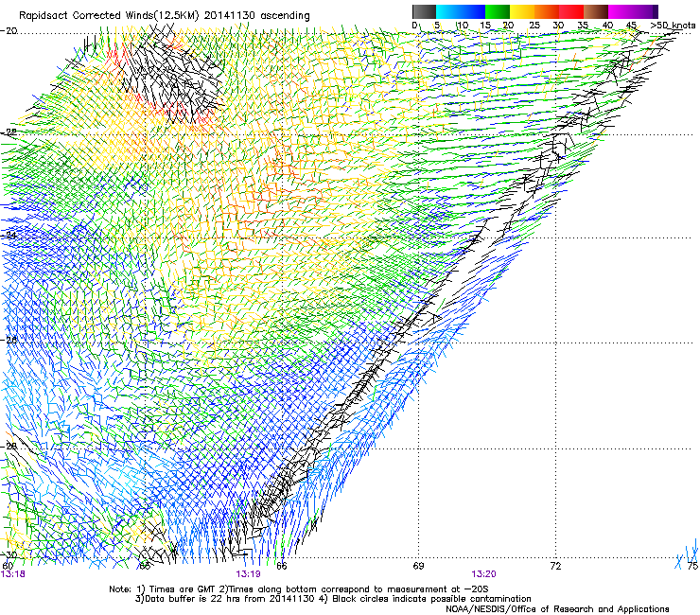This screenshot has width=700, height=615.
Task: Click the '>50 knots' legend label
Action: (x=673, y=25)
